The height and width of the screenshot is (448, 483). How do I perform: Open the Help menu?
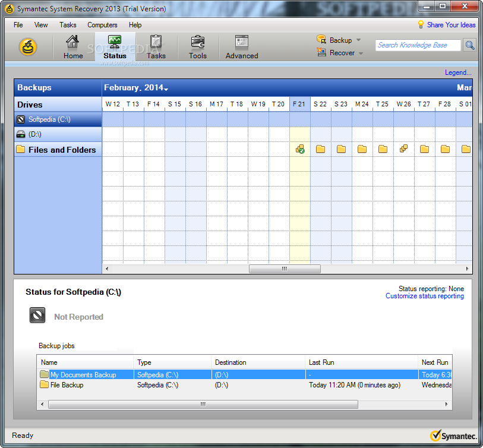coord(135,25)
